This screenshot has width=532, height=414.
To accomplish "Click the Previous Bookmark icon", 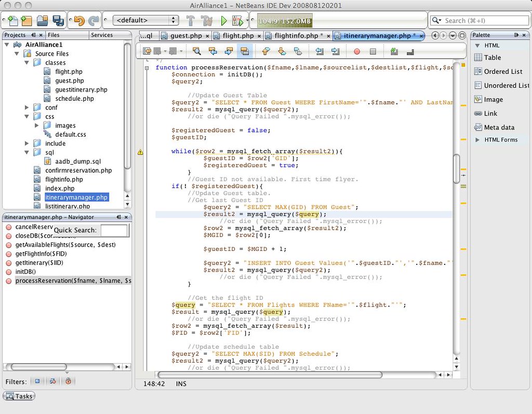I will tap(266, 51).
